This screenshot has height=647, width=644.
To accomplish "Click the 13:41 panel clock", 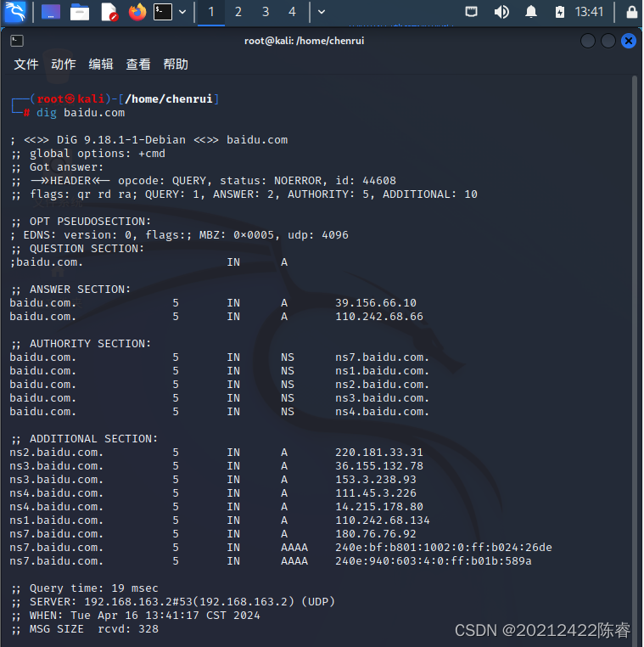I will click(589, 12).
